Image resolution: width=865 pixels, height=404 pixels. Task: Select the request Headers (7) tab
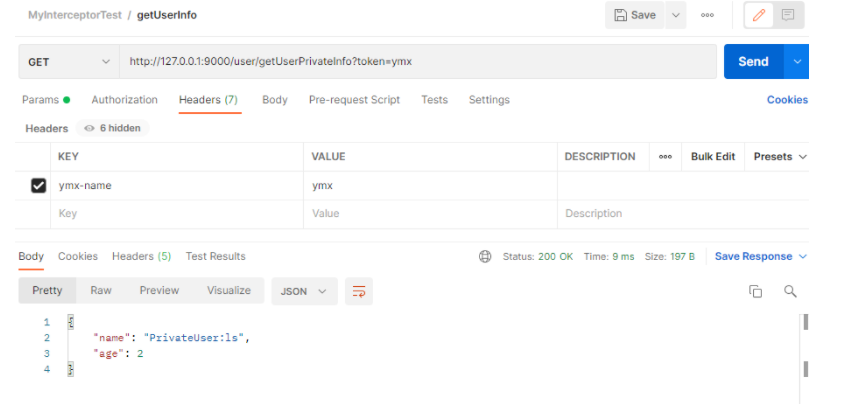209,100
